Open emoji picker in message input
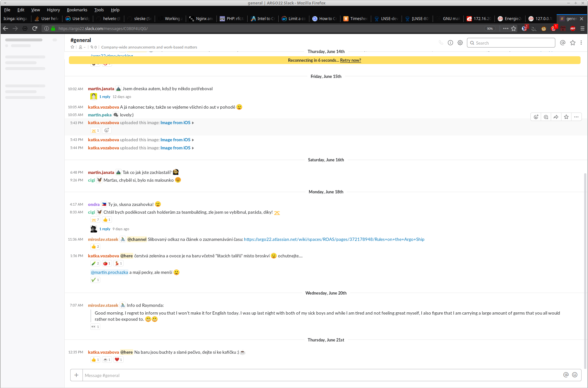This screenshot has height=388, width=588. point(574,375)
